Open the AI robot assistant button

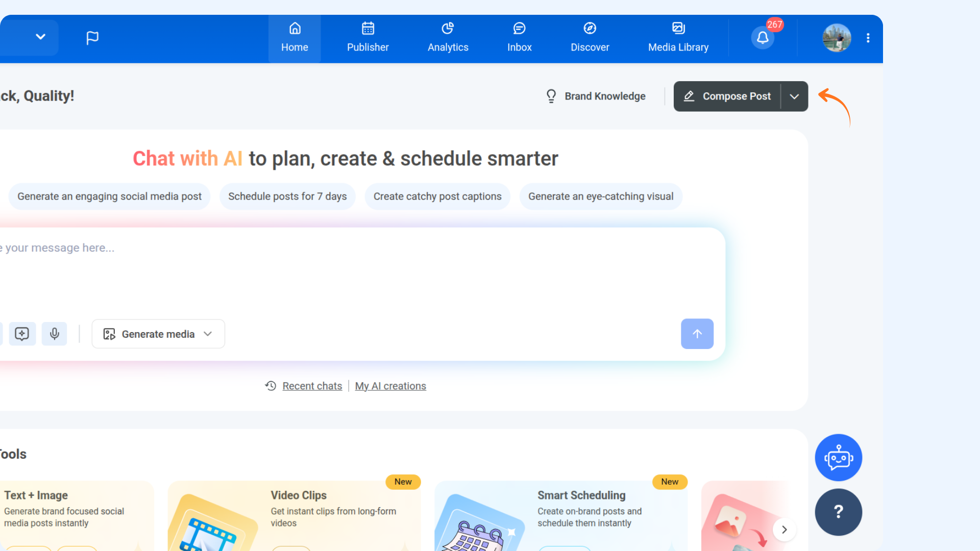838,458
